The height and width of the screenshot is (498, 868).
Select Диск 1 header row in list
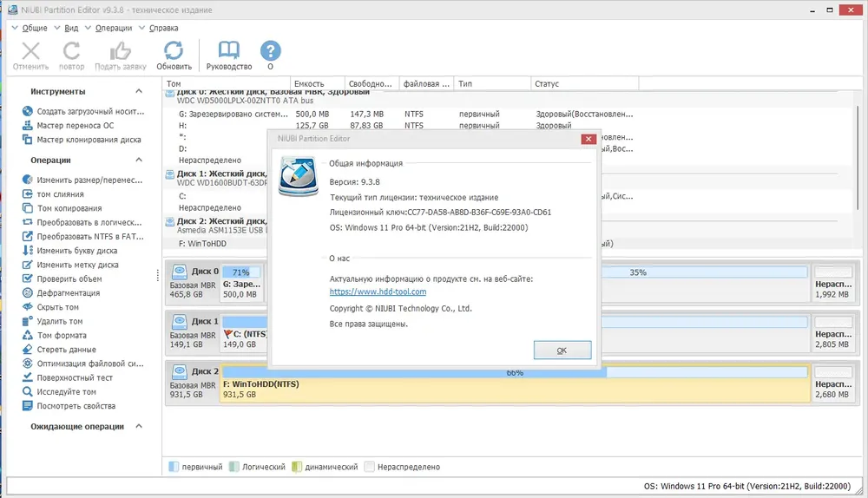pyautogui.click(x=216, y=178)
